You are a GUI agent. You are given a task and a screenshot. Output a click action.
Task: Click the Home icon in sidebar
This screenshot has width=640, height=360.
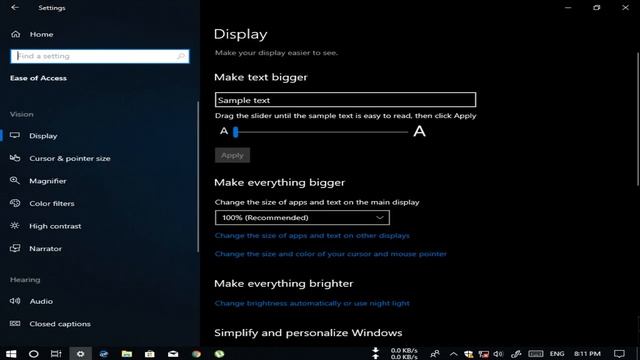16,34
